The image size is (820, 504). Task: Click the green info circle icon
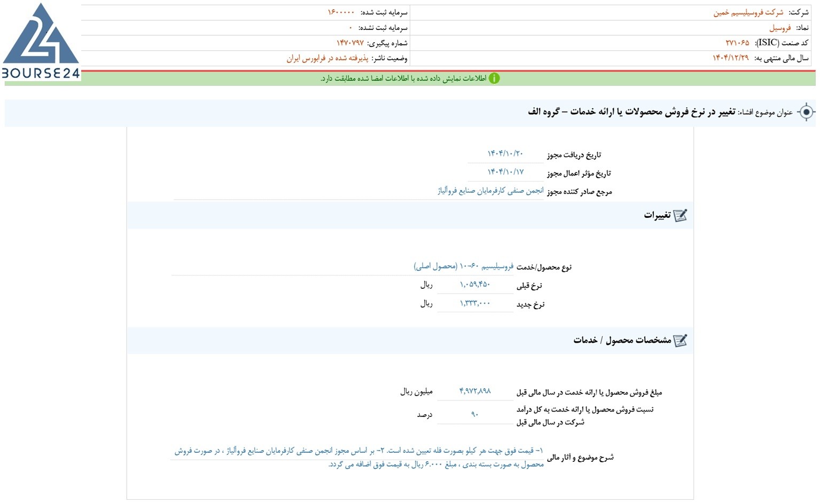(x=494, y=78)
